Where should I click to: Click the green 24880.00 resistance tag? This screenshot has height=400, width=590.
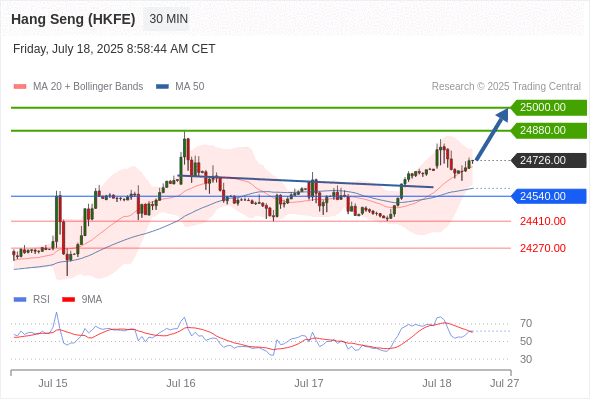549,131
